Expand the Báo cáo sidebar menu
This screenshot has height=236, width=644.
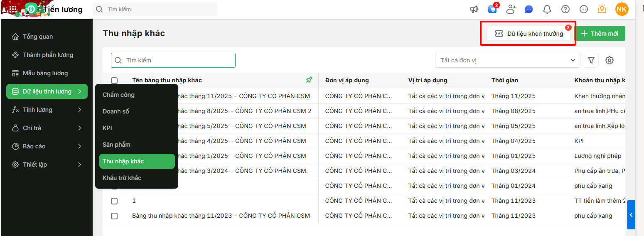coord(47,146)
